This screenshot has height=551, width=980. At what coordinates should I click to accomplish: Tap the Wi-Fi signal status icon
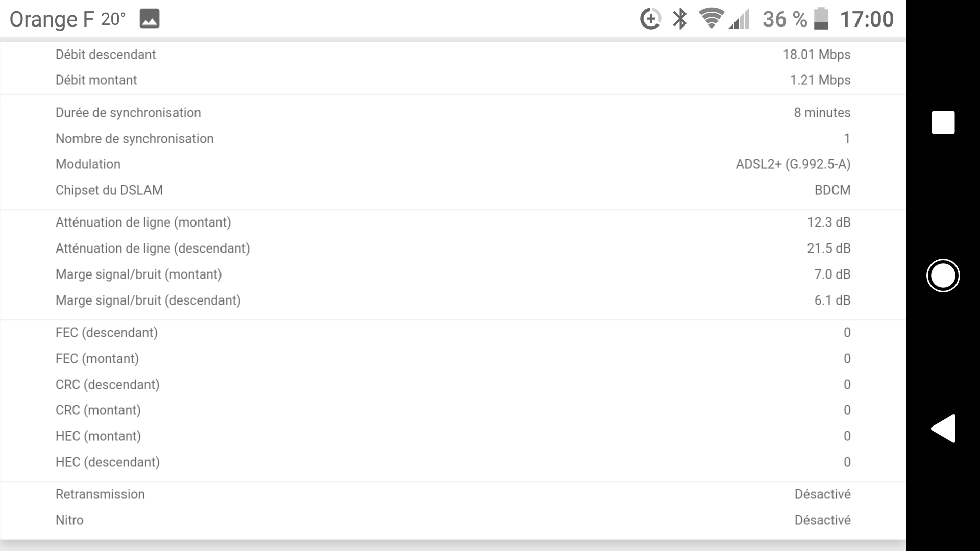pos(711,19)
